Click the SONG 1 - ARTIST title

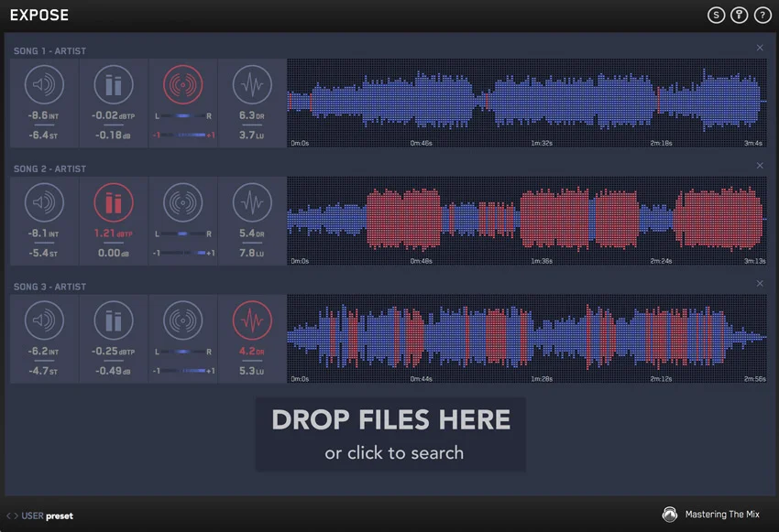pyautogui.click(x=49, y=51)
